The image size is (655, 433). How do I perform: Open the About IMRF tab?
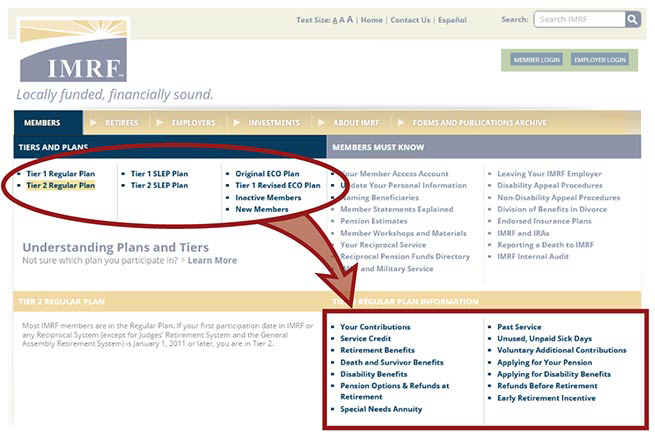(356, 123)
